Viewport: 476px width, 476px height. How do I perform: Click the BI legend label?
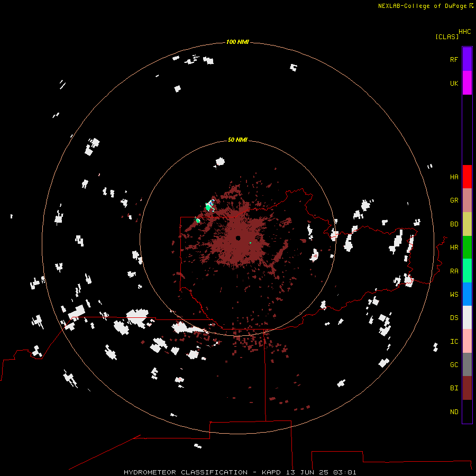point(454,388)
